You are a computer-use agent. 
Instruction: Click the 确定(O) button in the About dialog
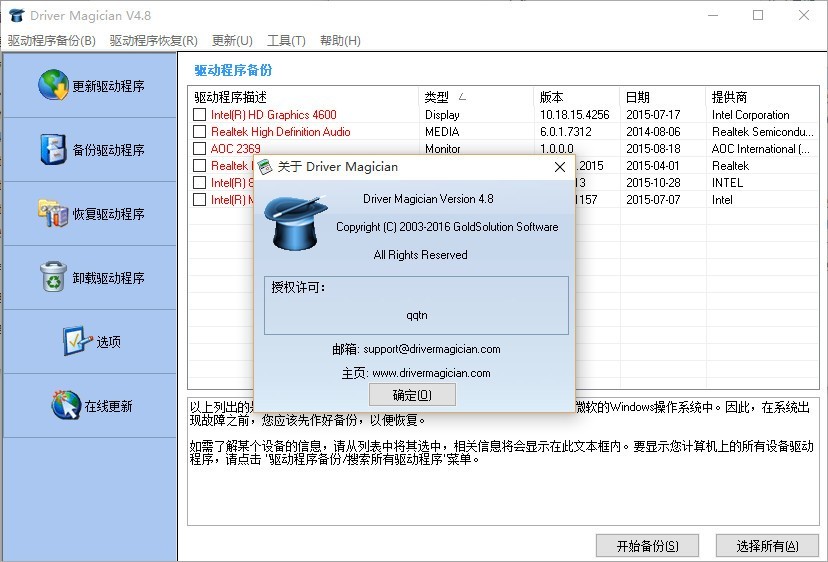412,395
